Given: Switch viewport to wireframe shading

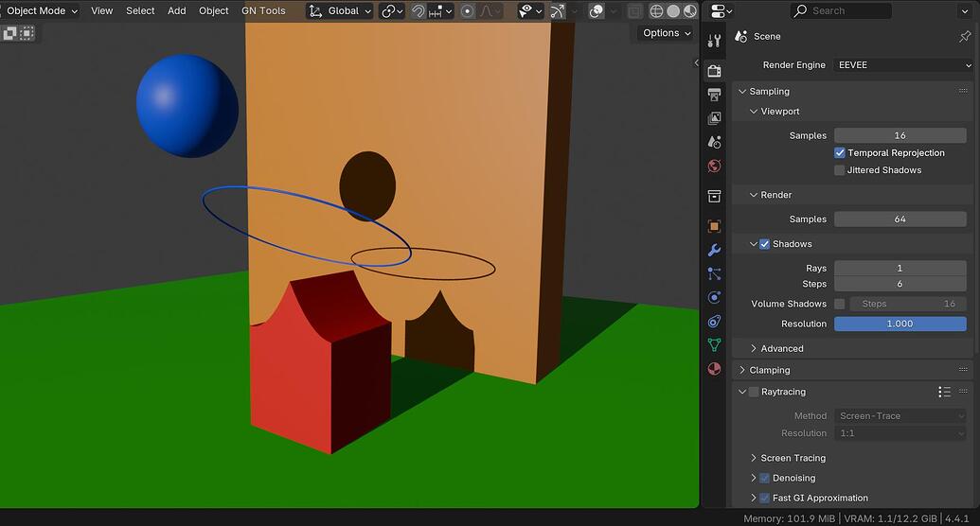Looking at the screenshot, I should 656,10.
